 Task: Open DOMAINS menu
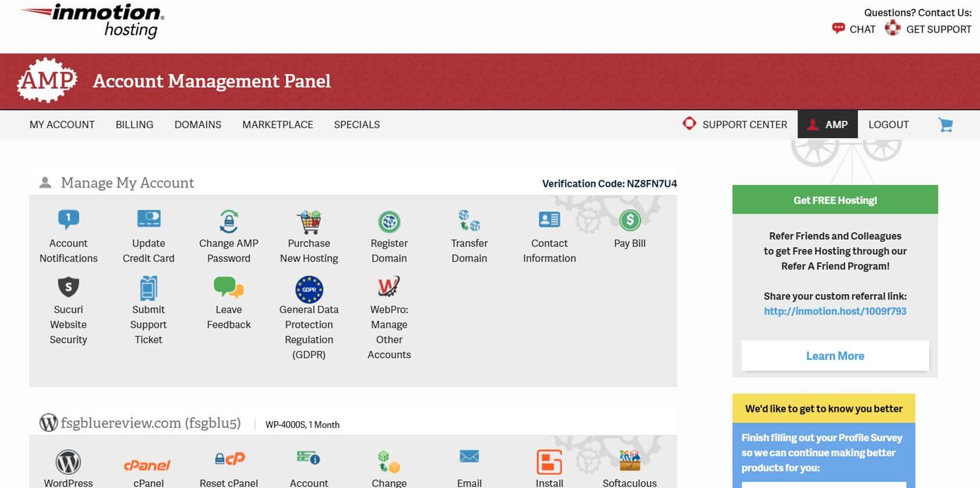tap(198, 125)
